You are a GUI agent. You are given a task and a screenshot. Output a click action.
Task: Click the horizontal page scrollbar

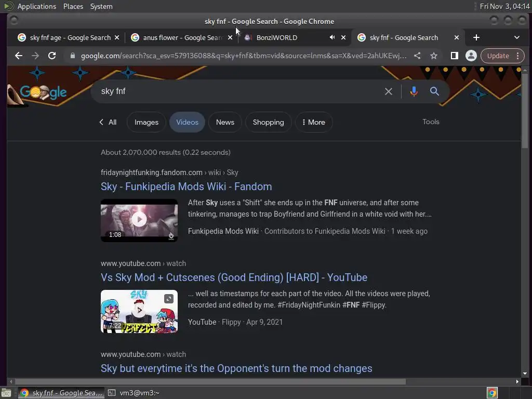(x=210, y=382)
